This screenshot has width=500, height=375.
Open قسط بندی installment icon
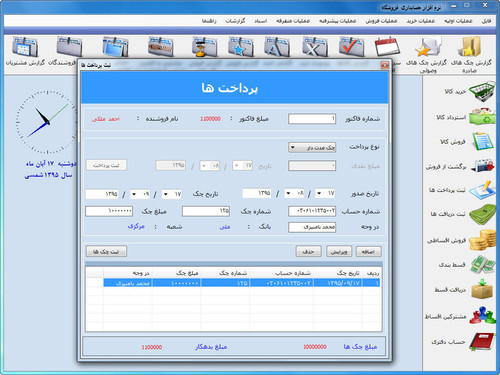482,265
